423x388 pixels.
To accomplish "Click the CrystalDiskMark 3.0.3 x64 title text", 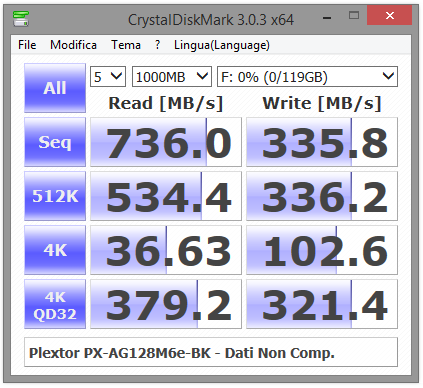I will 211,20.
